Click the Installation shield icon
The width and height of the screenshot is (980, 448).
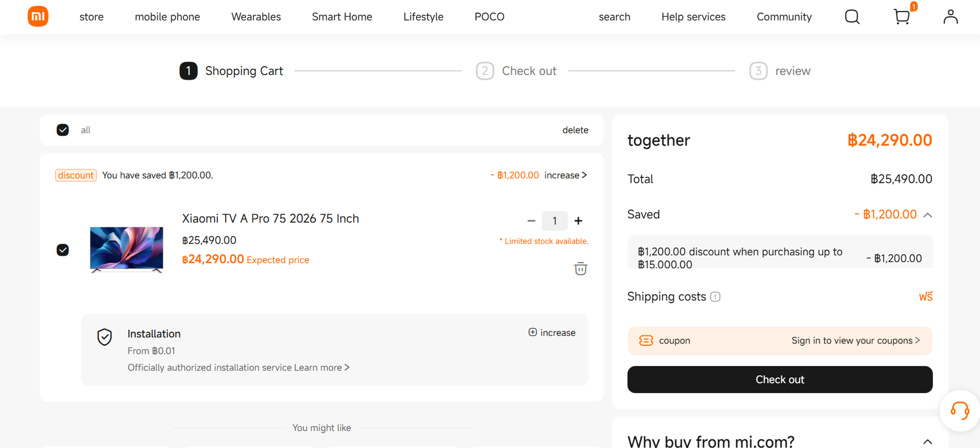(104, 337)
